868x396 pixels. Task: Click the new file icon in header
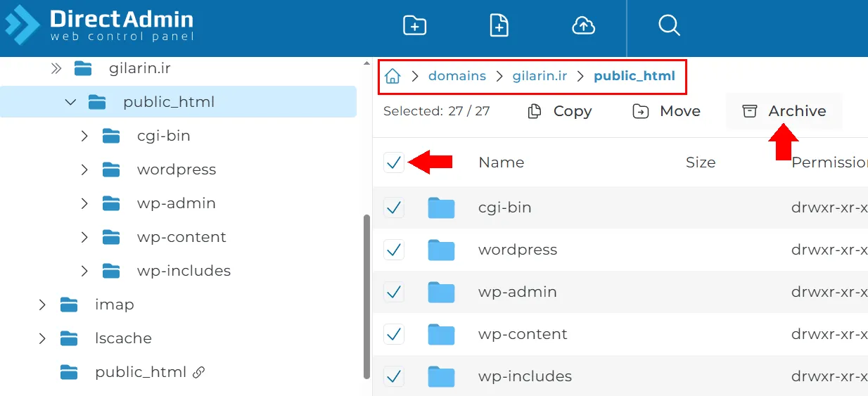coord(499,26)
